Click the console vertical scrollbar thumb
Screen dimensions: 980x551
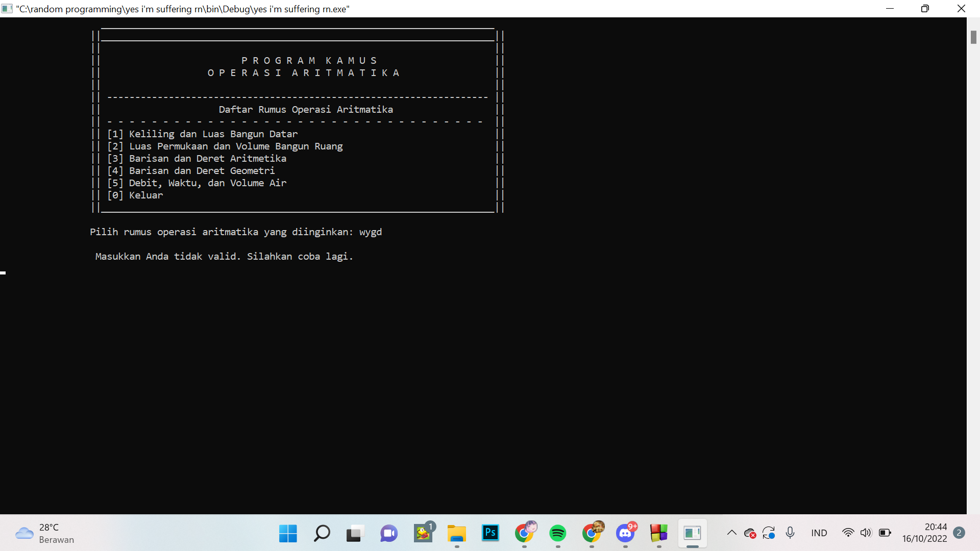point(973,37)
